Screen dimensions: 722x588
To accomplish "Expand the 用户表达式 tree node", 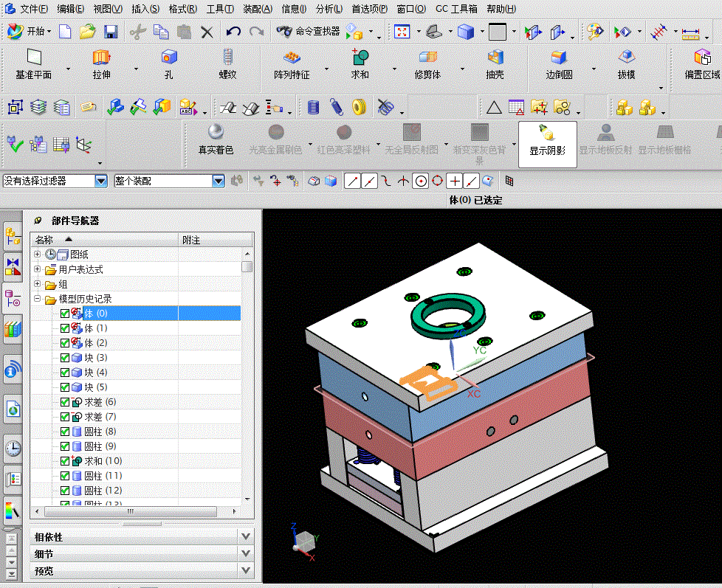I will coord(38,269).
